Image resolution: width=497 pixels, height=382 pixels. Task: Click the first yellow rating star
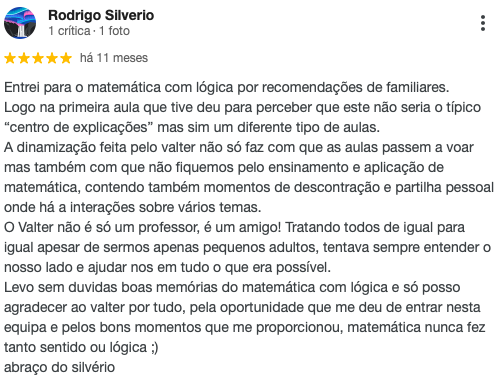[10, 58]
